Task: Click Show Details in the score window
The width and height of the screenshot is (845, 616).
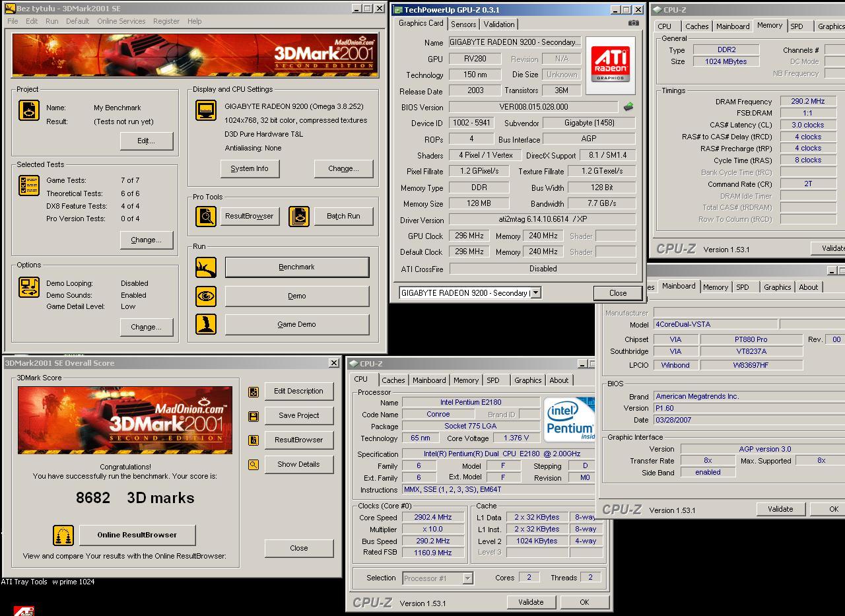Action: tap(298, 464)
